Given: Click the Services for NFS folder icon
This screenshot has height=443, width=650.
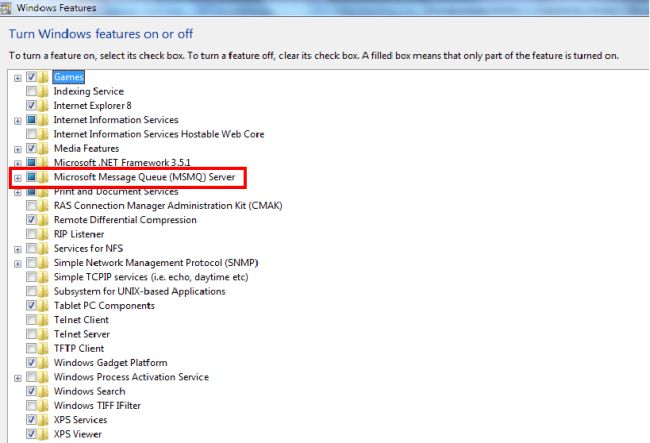Looking at the screenshot, I should 43,248.
